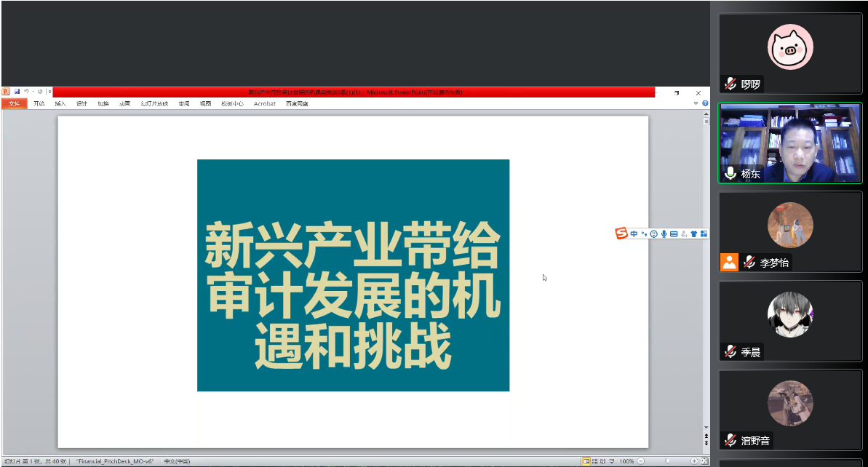868x467 pixels.
Task: Click the Save icon in quick access toolbar
Action: pyautogui.click(x=17, y=92)
